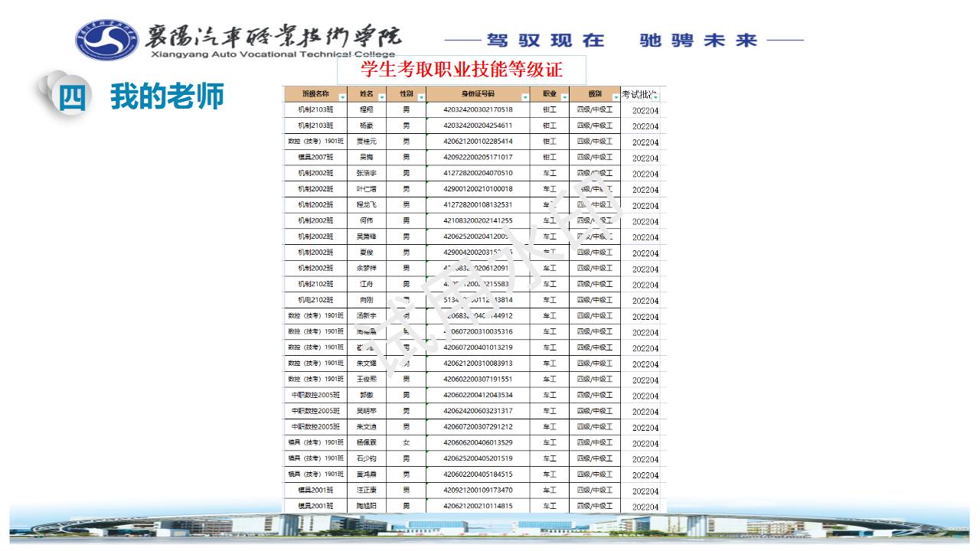The width and height of the screenshot is (980, 551).
Task: Select the ID cell 420621200210114815
Action: coord(478,506)
